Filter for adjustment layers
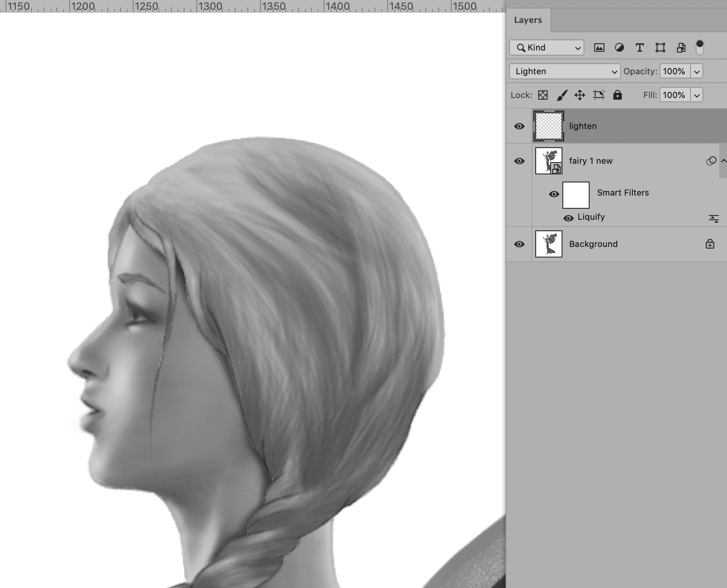Image resolution: width=727 pixels, height=588 pixels. click(620, 48)
